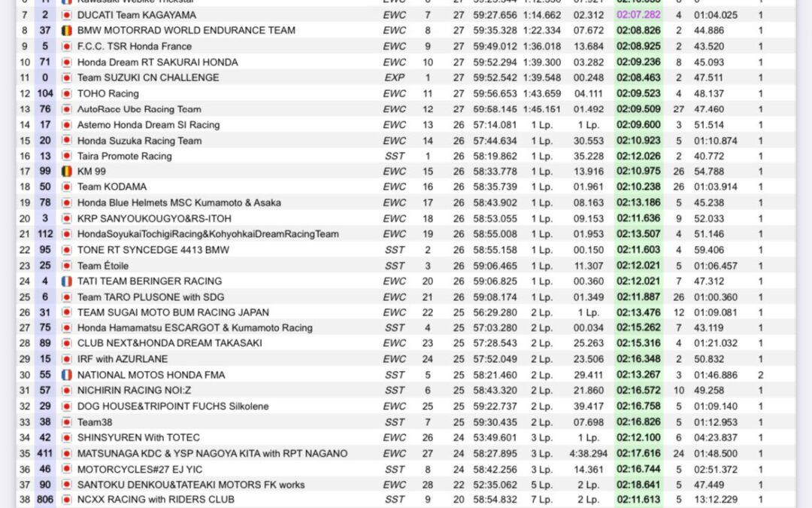Click the Japan flag next to KRP SANYOUKOUGYO&RS-ITOH
The width and height of the screenshot is (812, 508).
coord(66,219)
